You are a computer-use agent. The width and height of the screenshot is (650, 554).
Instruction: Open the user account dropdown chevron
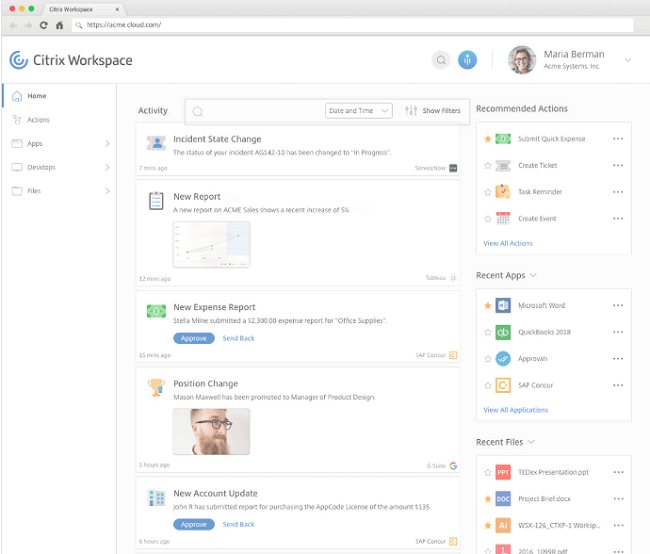point(628,60)
